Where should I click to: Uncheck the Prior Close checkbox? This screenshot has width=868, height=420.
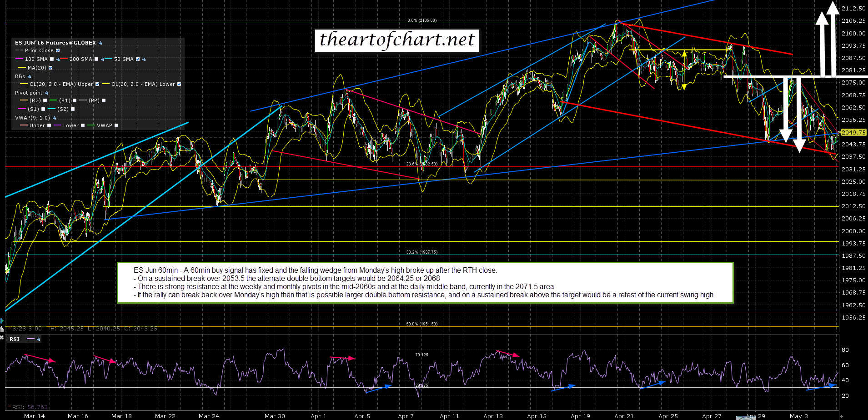coord(58,50)
